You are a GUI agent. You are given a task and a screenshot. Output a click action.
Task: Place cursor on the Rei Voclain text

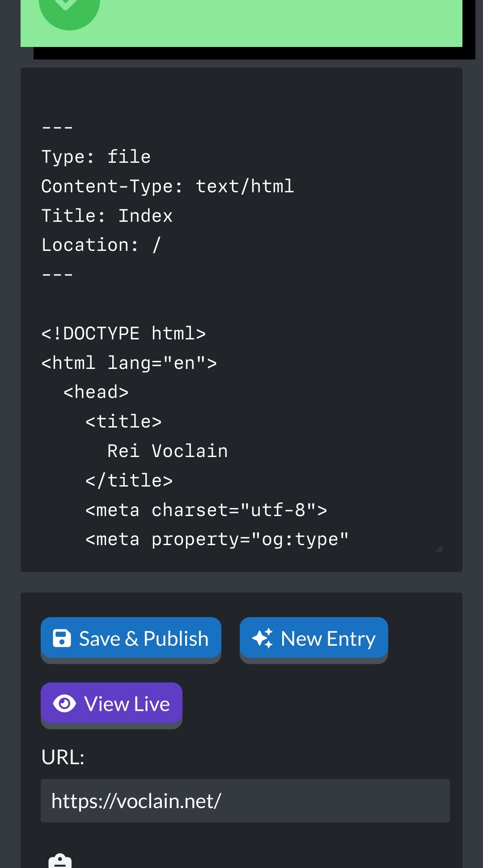(168, 451)
